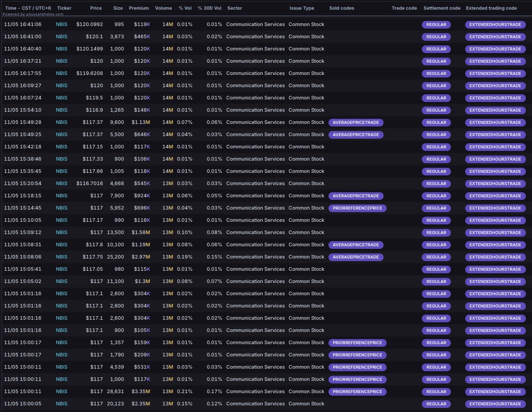532x412 pixels.
Task: Open NBIS ticker in the 16:41:00 row
Action: tap(61, 37)
